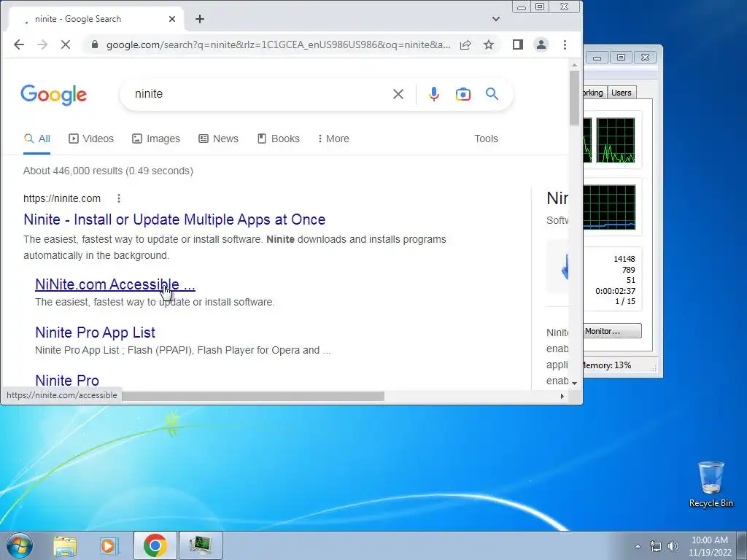Click the Task Manager taskbar icon
The width and height of the screenshot is (747, 560).
point(201,545)
